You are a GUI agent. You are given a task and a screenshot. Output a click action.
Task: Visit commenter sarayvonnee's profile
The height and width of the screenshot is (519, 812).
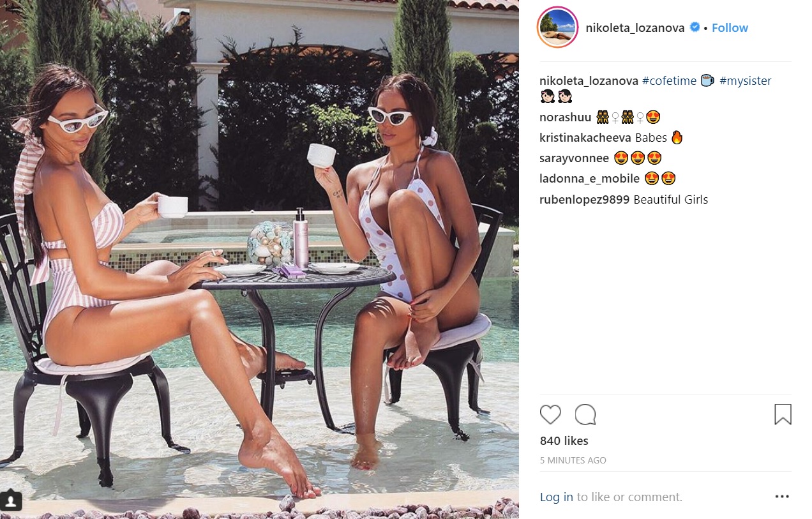574,158
